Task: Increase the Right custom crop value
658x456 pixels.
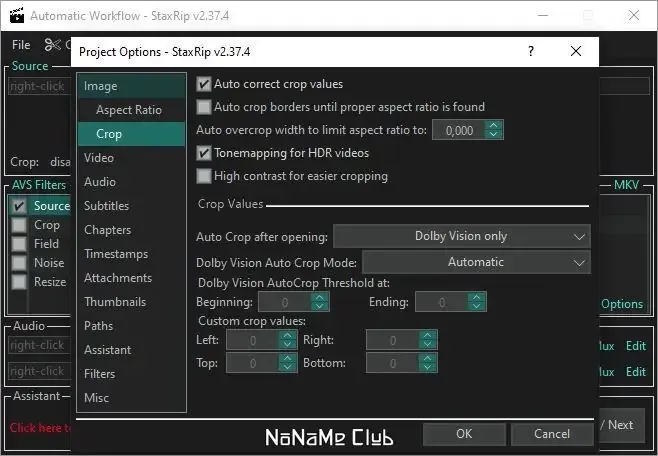Action: tap(428, 335)
